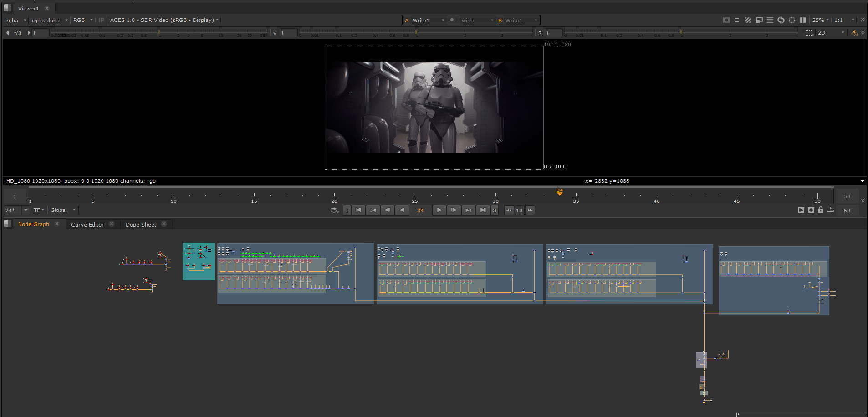Close the Dope Sheet tab
The height and width of the screenshot is (417, 868).
click(164, 224)
